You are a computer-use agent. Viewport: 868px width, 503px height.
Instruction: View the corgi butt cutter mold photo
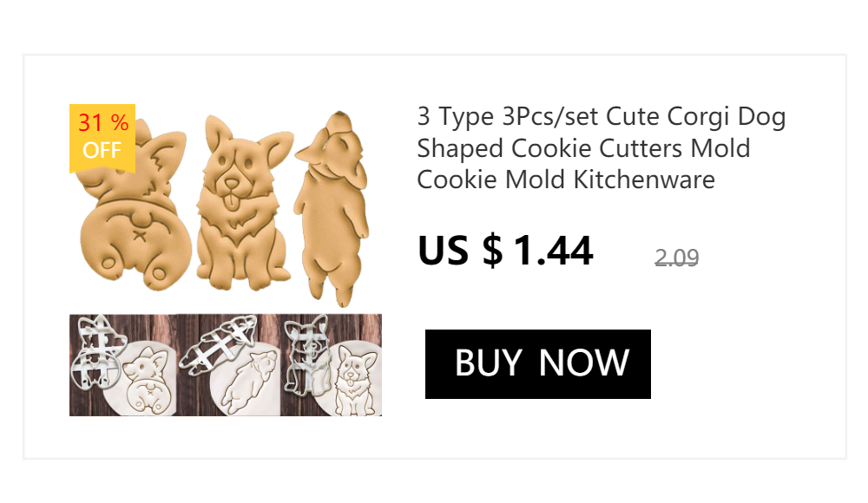tap(123, 365)
